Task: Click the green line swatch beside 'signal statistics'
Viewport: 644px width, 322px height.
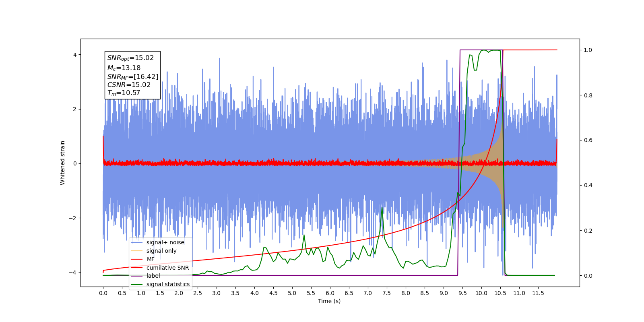Action: pos(137,285)
